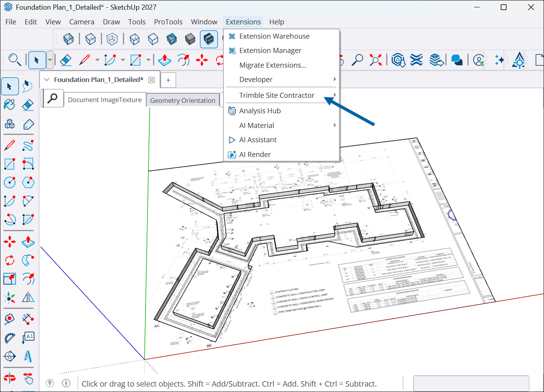Switch to Geometry Orientation scene tab
544x392 pixels.
(182, 101)
